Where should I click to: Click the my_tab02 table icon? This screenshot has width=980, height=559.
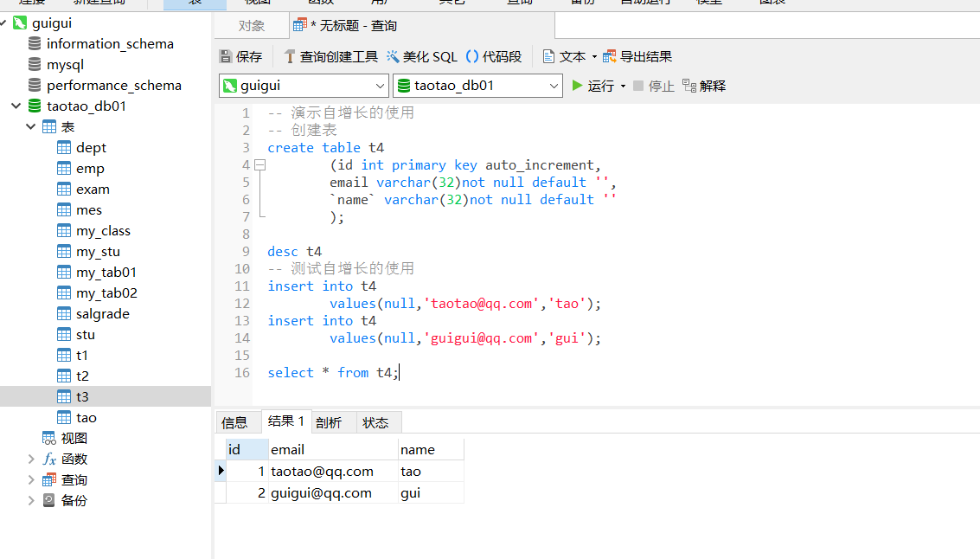pyautogui.click(x=64, y=292)
